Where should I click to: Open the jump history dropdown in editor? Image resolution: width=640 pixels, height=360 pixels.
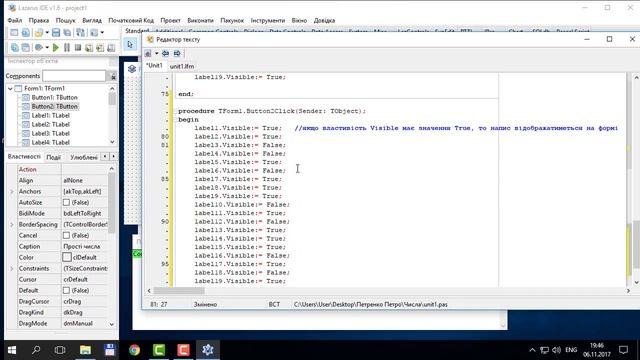pyautogui.click(x=156, y=53)
